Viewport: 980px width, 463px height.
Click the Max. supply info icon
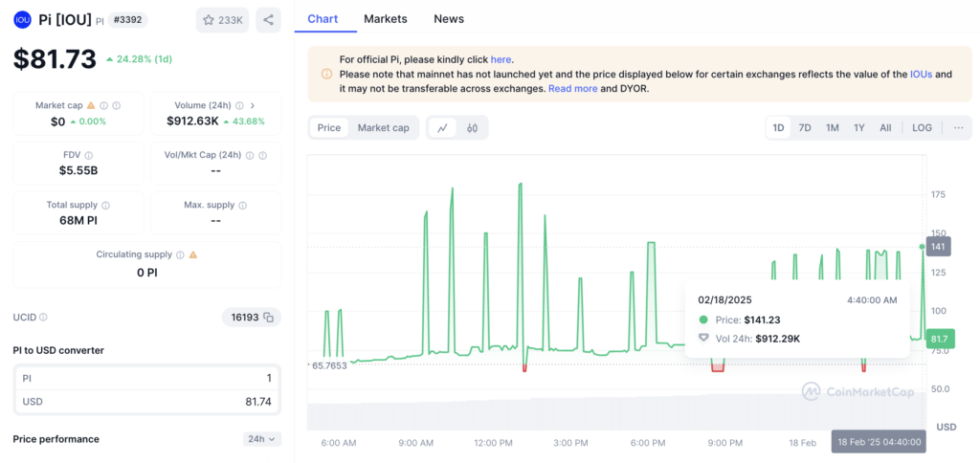pyautogui.click(x=242, y=205)
